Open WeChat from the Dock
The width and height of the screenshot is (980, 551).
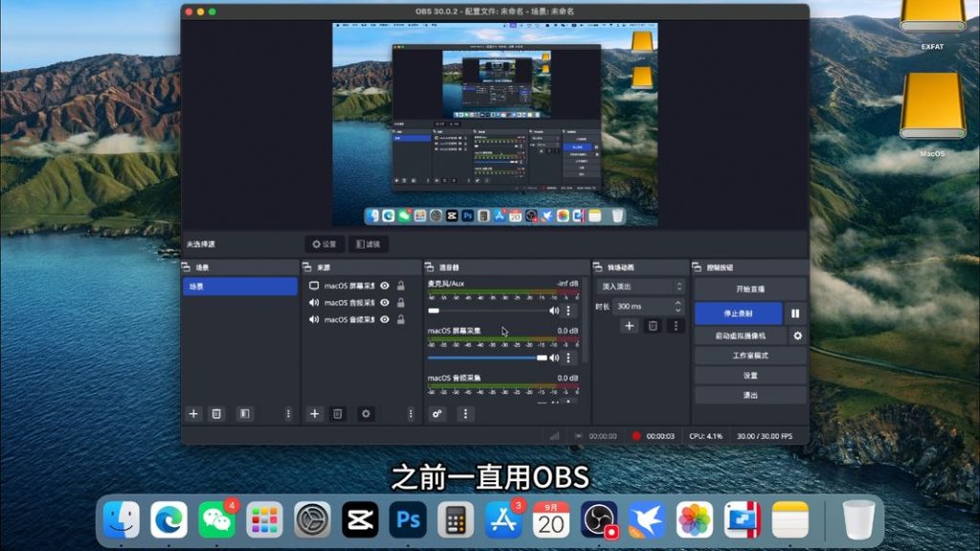coord(216,519)
